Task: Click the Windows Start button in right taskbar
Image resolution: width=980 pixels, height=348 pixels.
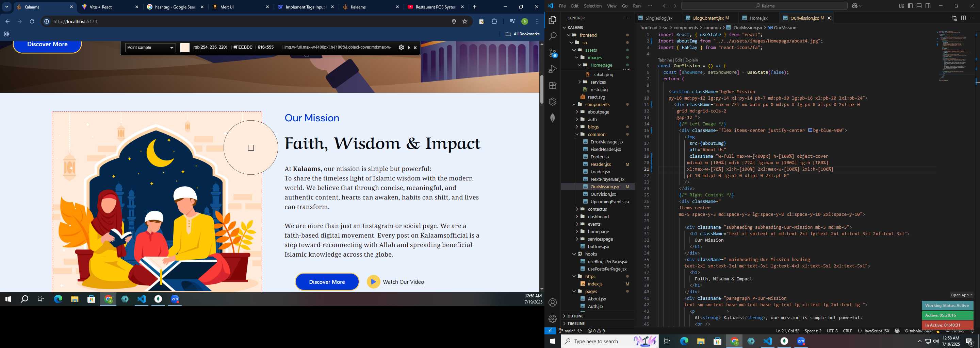Action: tap(552, 342)
